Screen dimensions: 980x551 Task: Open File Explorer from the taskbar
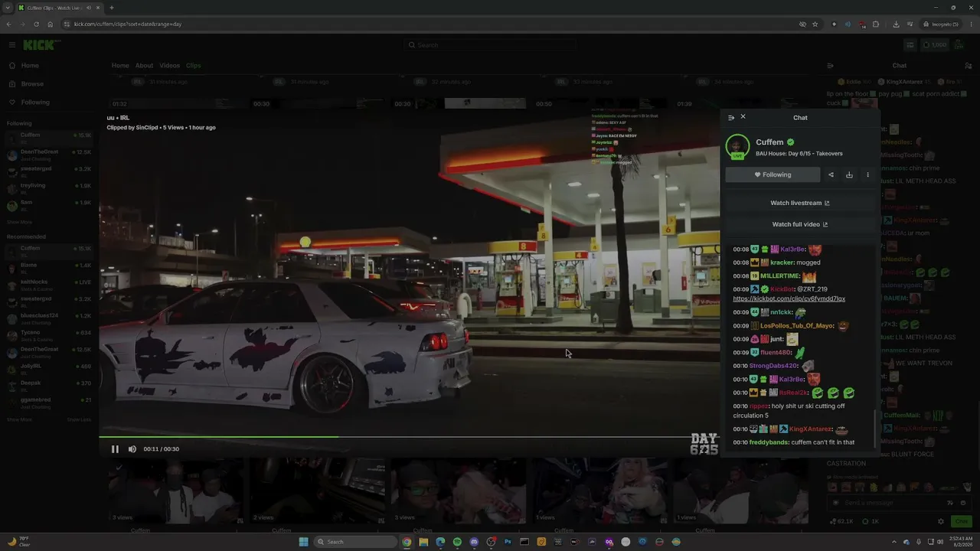[423, 542]
